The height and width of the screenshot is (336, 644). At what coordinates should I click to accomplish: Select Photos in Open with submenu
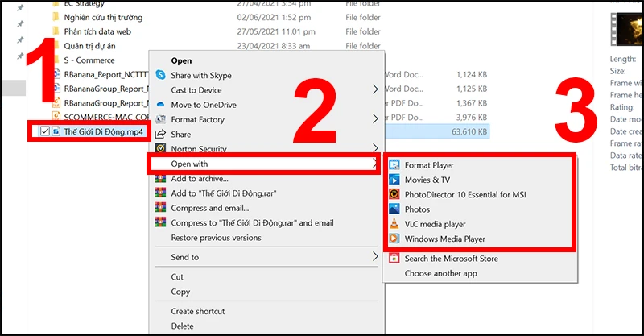pyautogui.click(x=417, y=209)
